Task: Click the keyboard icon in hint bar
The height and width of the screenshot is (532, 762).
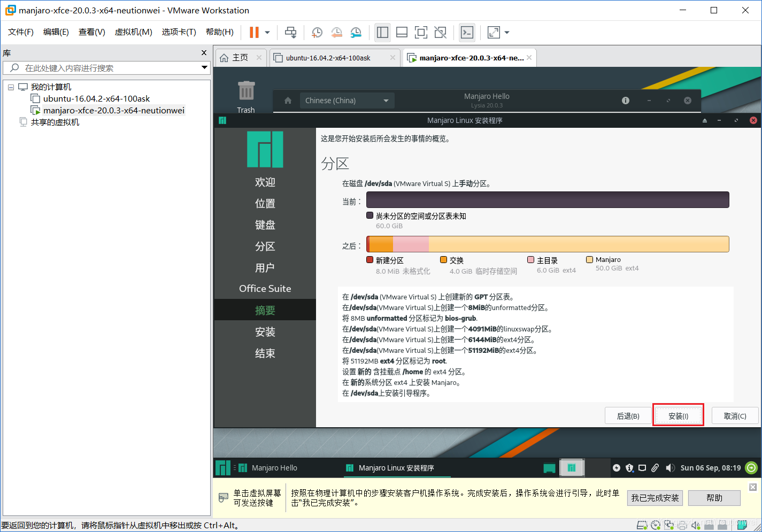Action: click(224, 498)
